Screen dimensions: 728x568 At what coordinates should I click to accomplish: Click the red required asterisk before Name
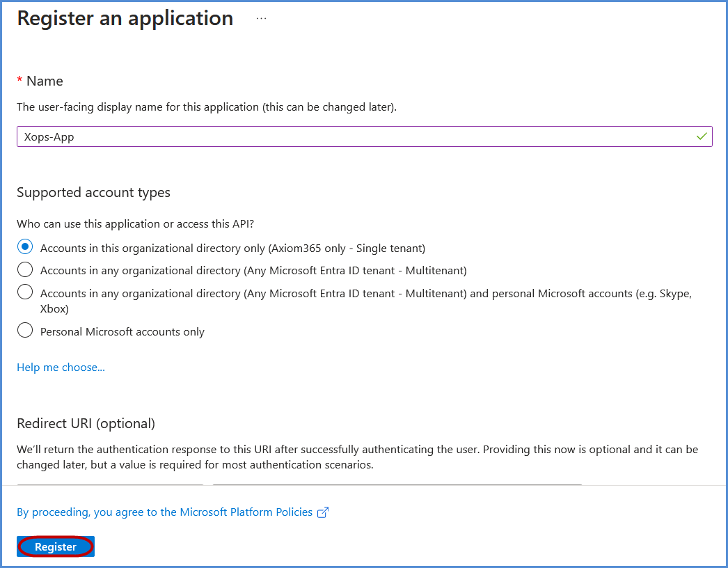coord(19,81)
